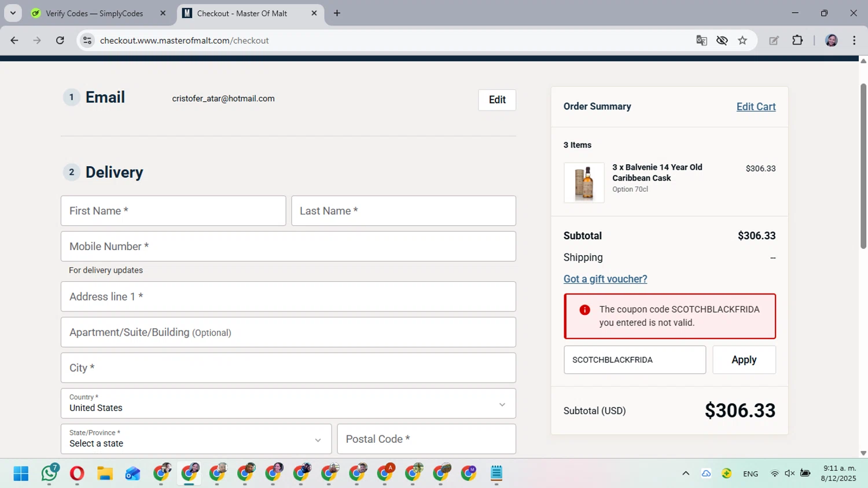Focus the First Name field
The image size is (868, 488).
point(174,211)
